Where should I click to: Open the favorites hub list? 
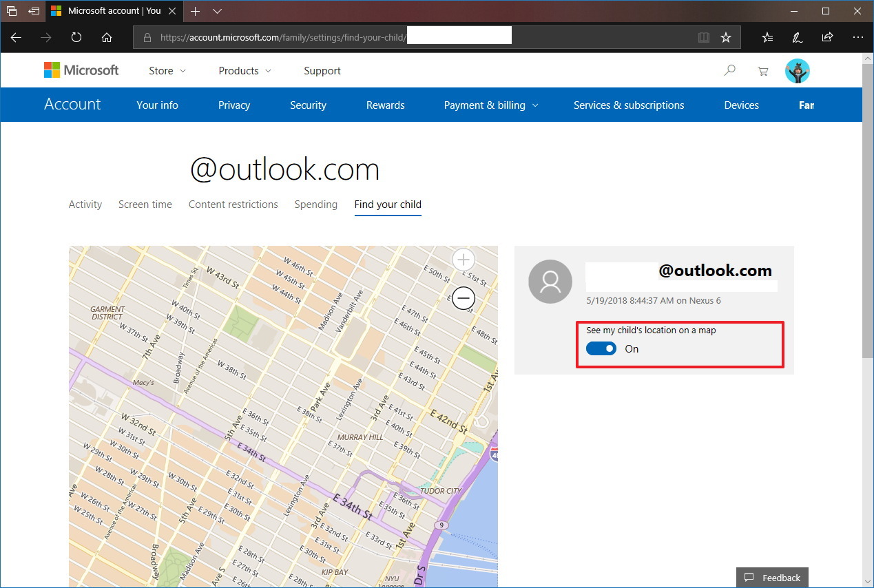(767, 37)
